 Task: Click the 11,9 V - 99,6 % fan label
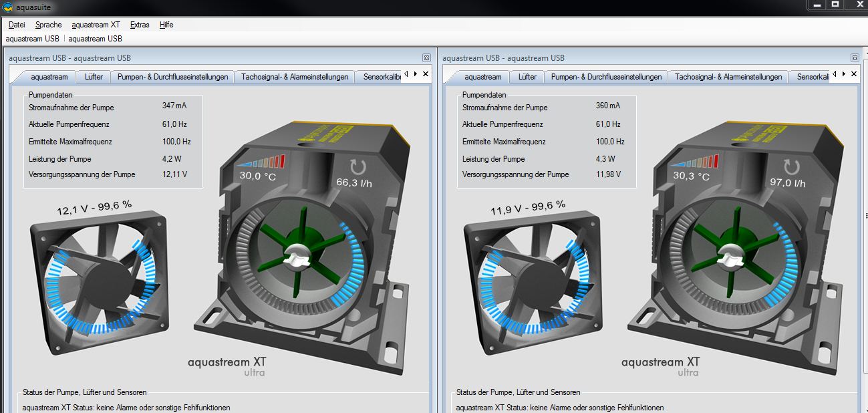click(x=528, y=208)
